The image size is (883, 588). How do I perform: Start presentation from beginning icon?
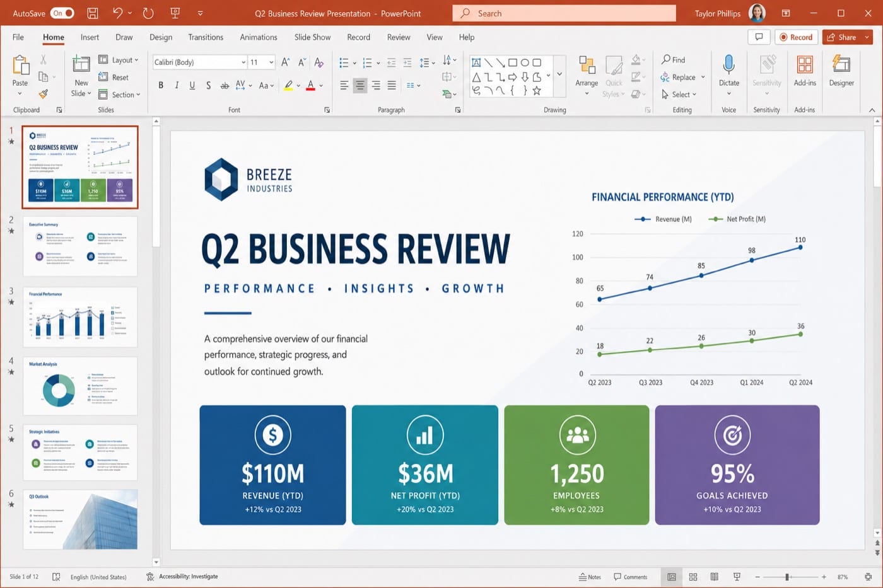pyautogui.click(x=175, y=13)
